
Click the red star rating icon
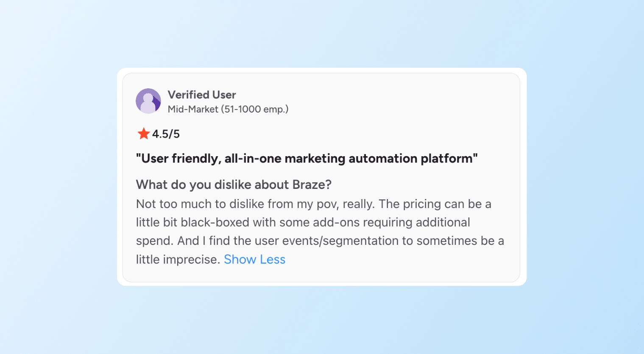pyautogui.click(x=144, y=134)
